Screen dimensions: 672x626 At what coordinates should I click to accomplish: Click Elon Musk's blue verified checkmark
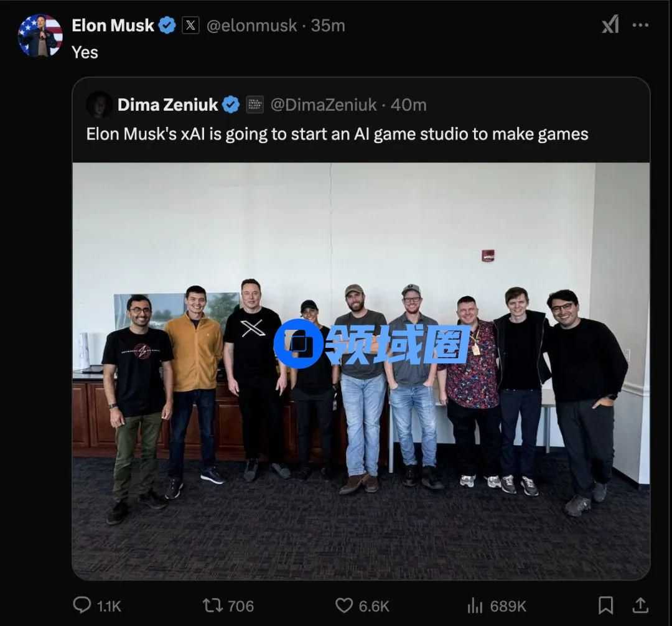coord(167,26)
